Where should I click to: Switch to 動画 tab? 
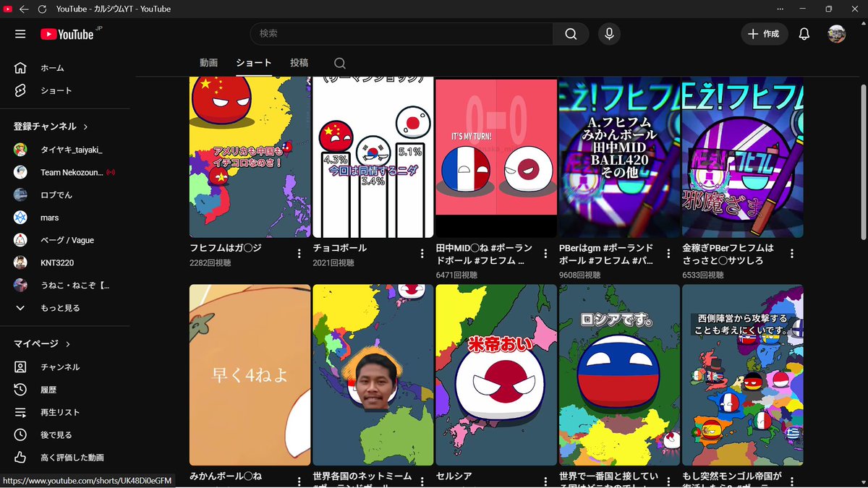(x=209, y=63)
